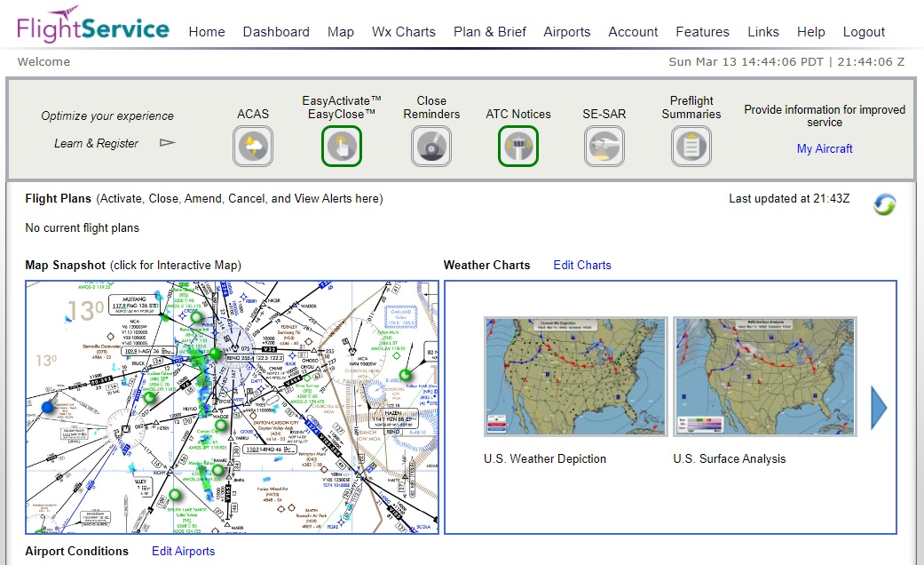Toggle ATC Notices notifications off
The width and height of the screenshot is (924, 565).
(x=518, y=145)
